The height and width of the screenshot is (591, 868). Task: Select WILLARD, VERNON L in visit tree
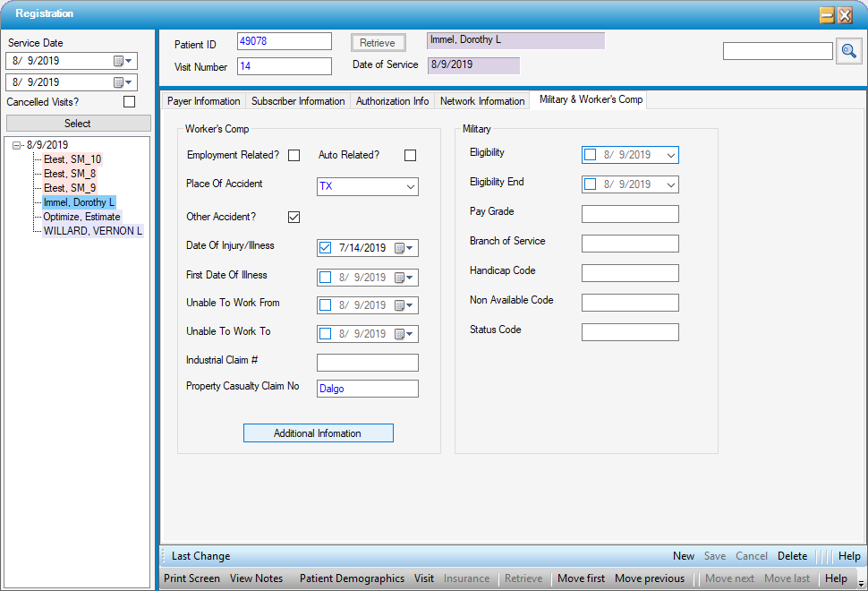tap(93, 231)
